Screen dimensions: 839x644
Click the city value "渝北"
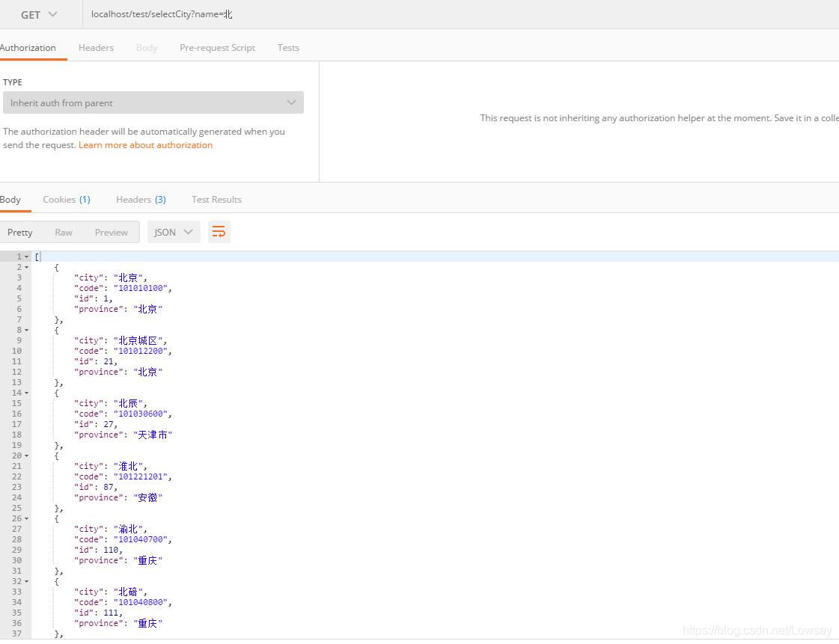[129, 529]
